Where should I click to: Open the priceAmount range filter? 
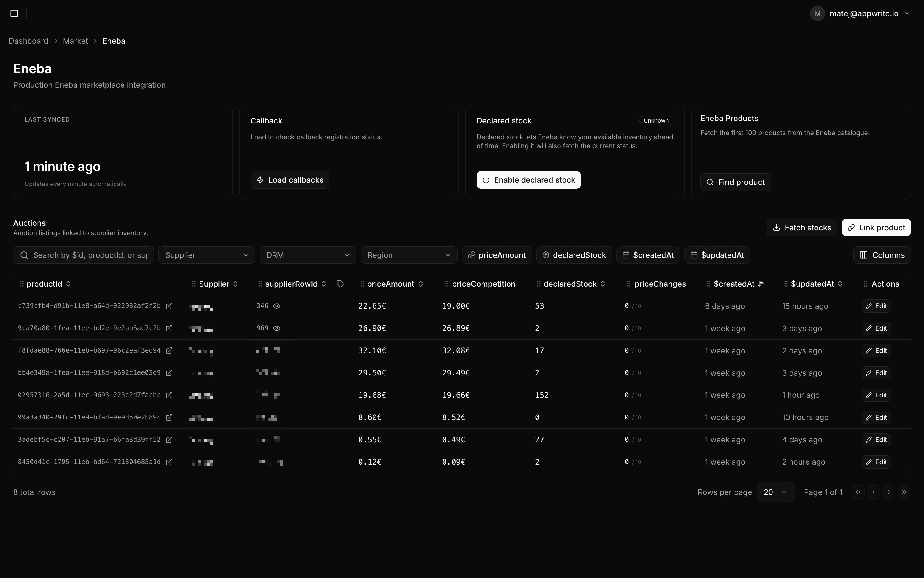[497, 255]
